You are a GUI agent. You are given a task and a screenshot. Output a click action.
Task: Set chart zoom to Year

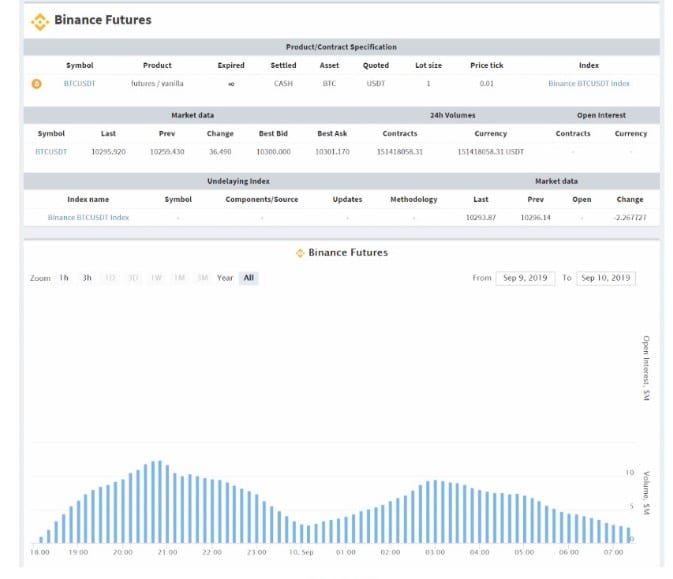pos(225,278)
